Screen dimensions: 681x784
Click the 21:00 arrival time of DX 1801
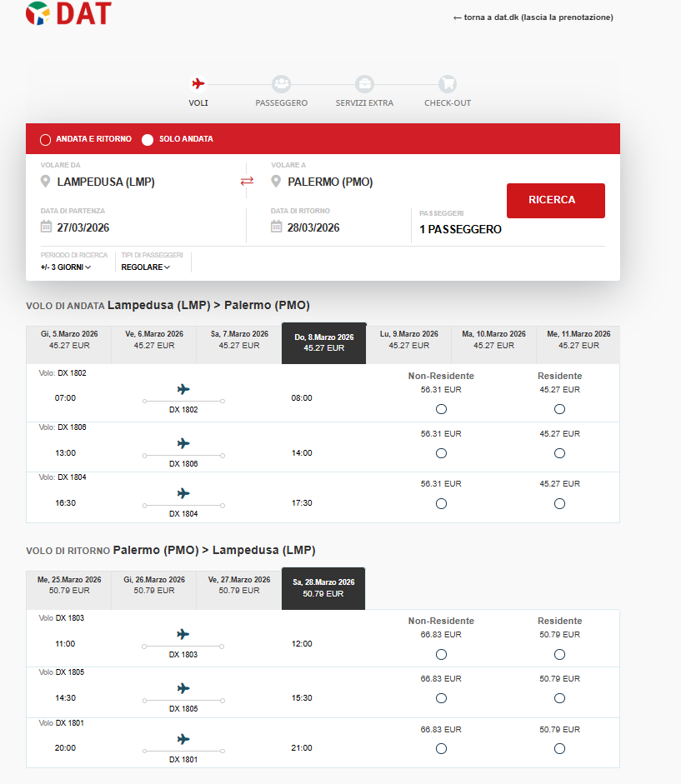(x=302, y=748)
